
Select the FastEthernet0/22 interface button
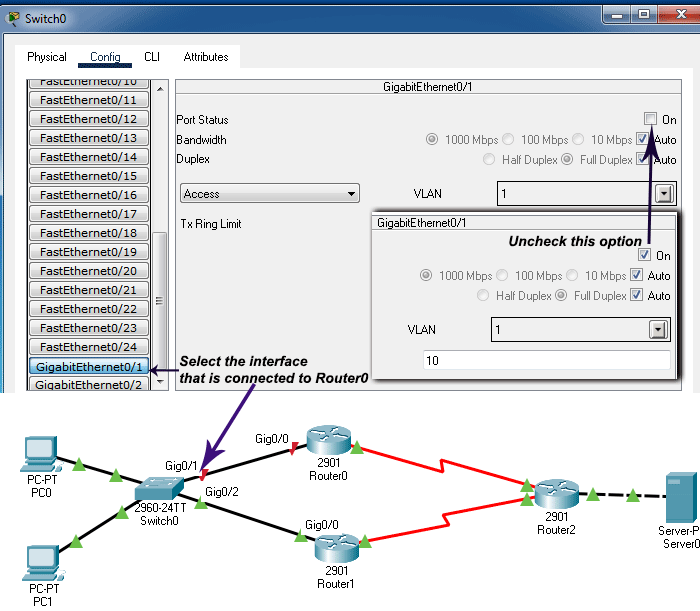pos(89,308)
